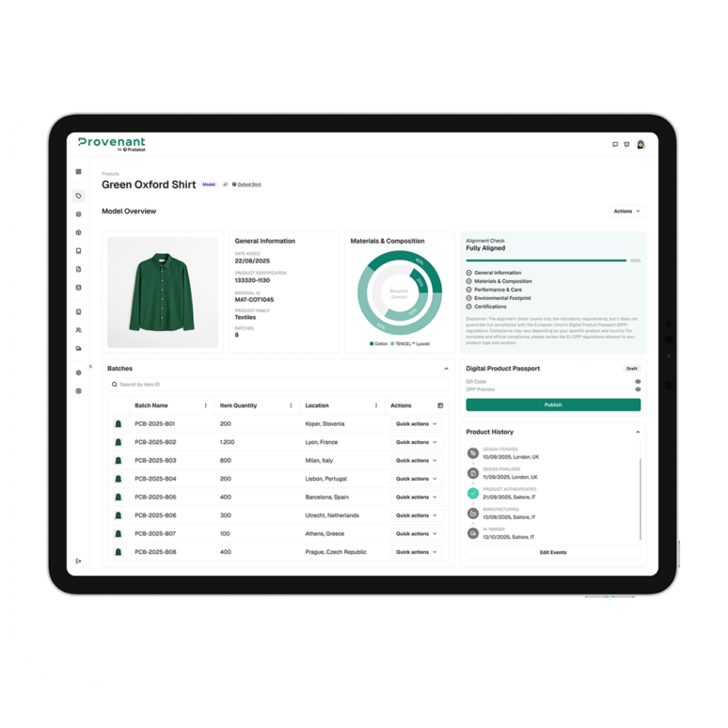Image resolution: width=728 pixels, height=728 pixels.
Task: Follow the Oxford Shirt link
Action: (x=248, y=184)
